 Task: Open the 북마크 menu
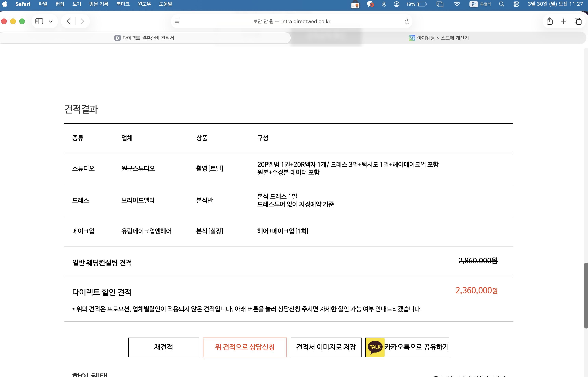pyautogui.click(x=123, y=4)
